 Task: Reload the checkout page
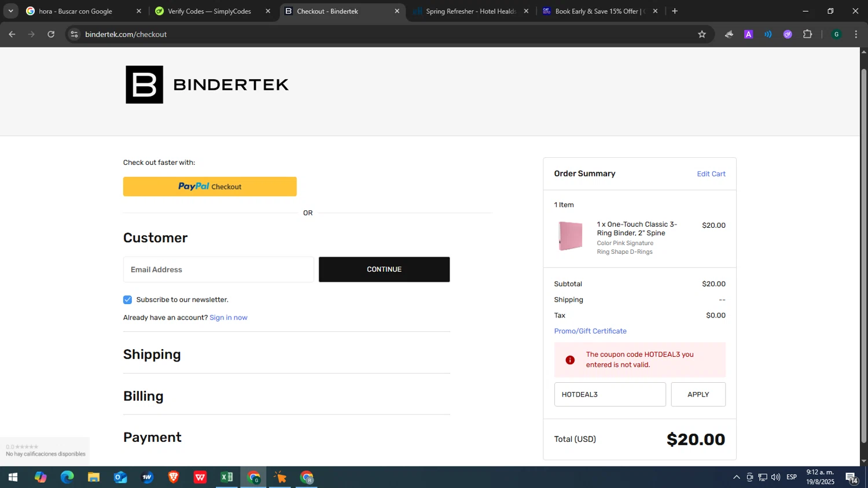point(51,34)
